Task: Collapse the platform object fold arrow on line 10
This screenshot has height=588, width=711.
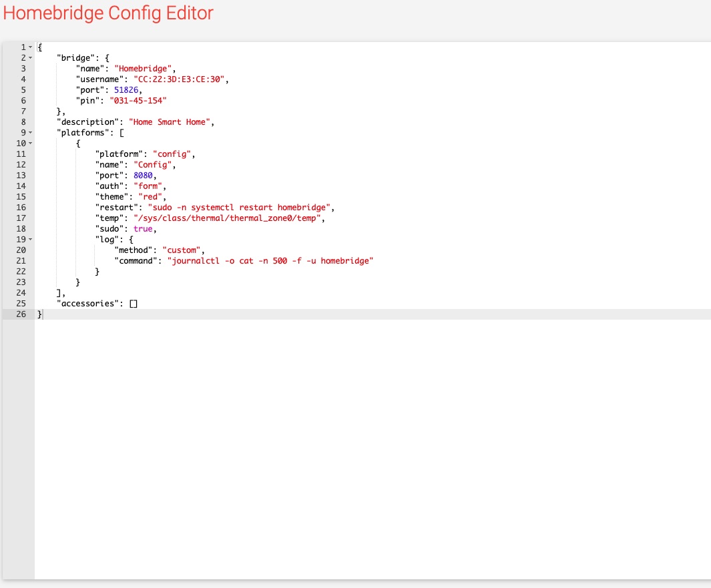Action: pyautogui.click(x=31, y=143)
